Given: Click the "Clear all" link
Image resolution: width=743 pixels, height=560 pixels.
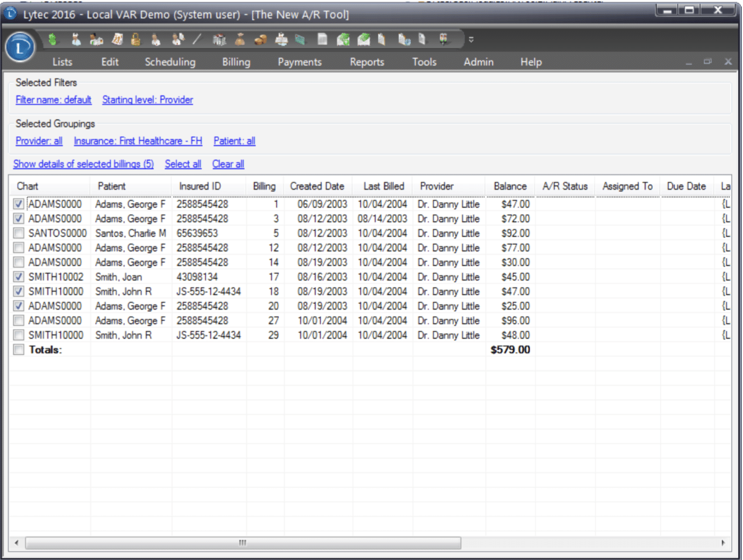Looking at the screenshot, I should pos(228,164).
